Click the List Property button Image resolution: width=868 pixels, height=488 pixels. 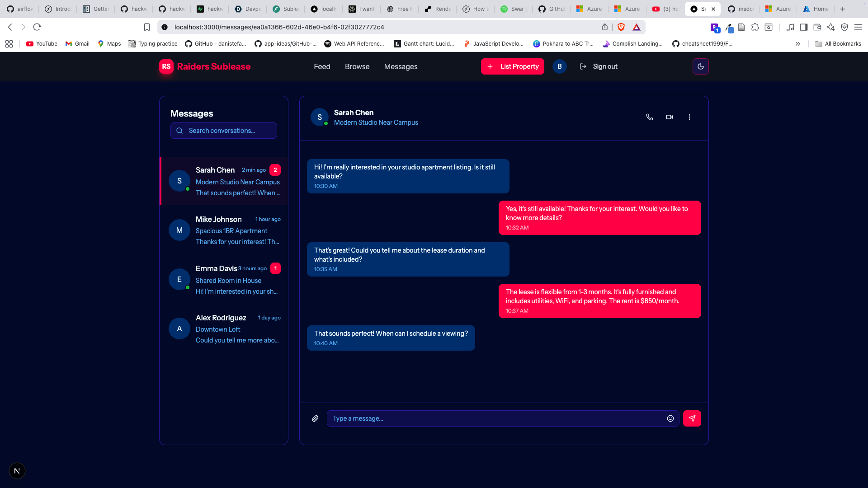pyautogui.click(x=512, y=66)
